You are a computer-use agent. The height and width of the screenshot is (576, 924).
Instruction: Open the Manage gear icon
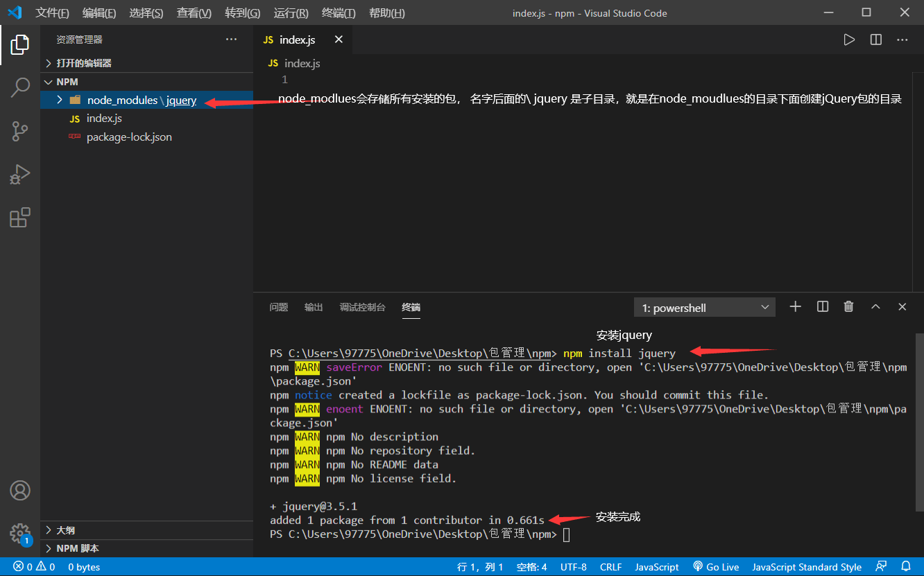[x=19, y=533]
